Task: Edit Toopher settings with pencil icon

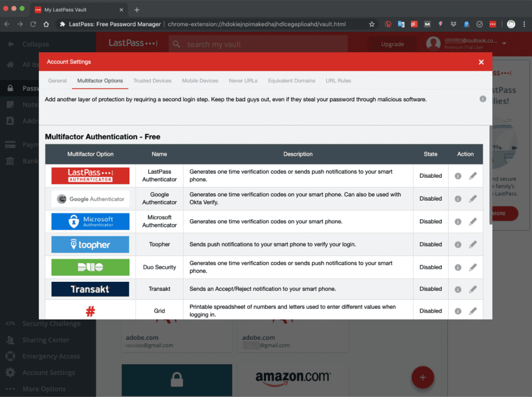Action: click(x=473, y=245)
